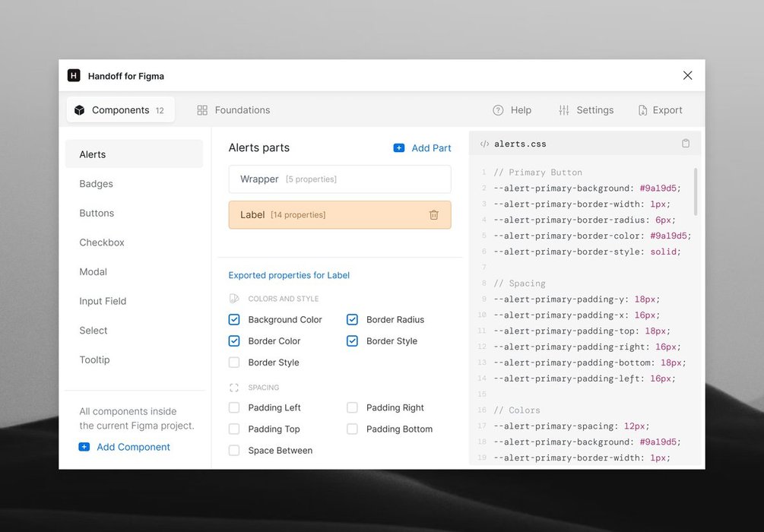
Task: Enable the Padding Right checkbox
Action: click(352, 407)
